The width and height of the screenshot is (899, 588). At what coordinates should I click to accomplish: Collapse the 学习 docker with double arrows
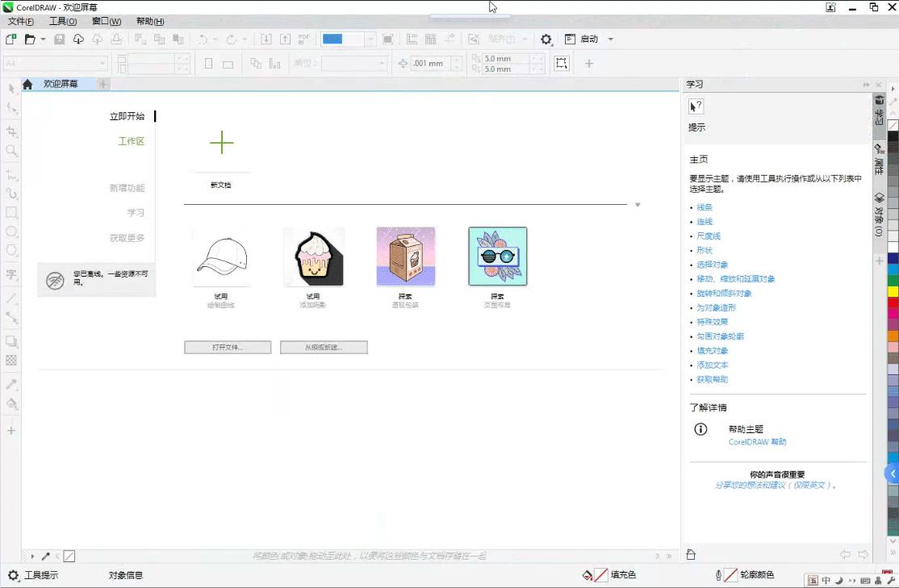point(866,84)
